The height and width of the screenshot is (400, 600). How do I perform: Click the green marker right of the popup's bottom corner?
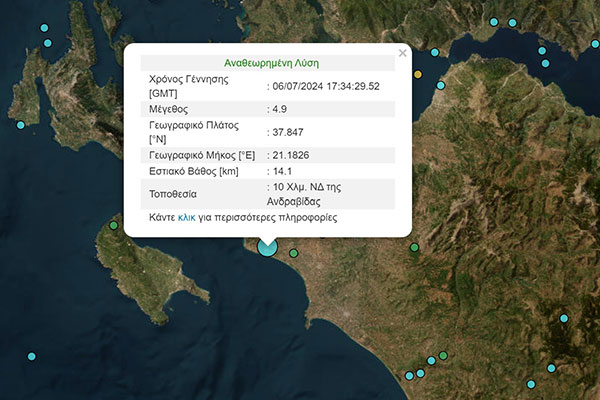pyautogui.click(x=414, y=246)
